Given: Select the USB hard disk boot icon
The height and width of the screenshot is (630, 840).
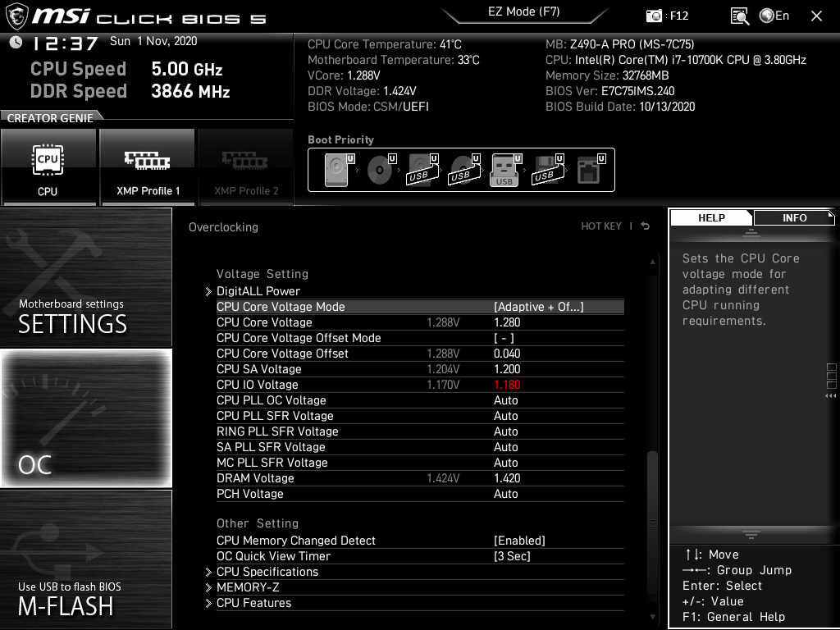Looking at the screenshot, I should pyautogui.click(x=423, y=169).
